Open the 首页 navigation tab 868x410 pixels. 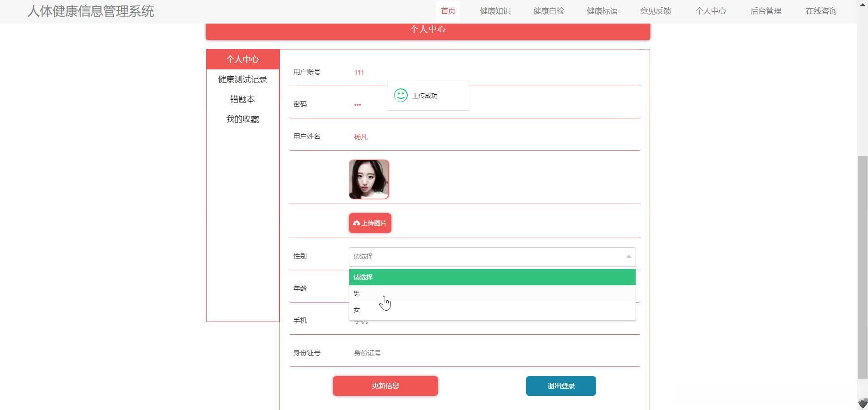click(447, 11)
